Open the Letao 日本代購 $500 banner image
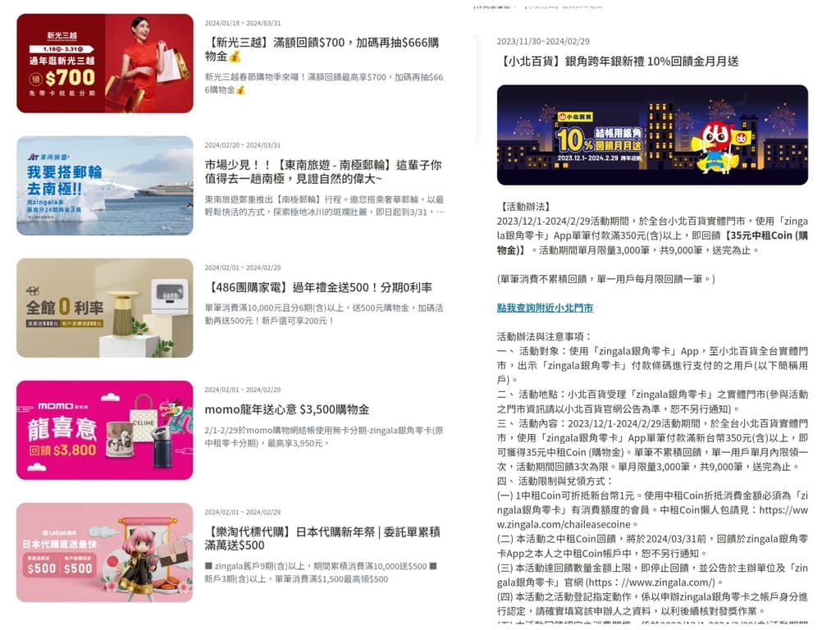Image resolution: width=840 pixels, height=630 pixels. coord(105,552)
